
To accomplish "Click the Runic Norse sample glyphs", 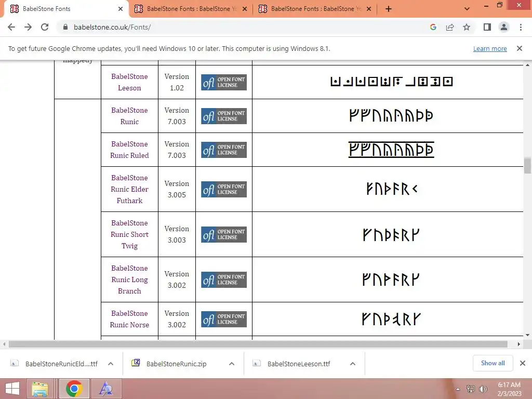I will tap(391, 319).
